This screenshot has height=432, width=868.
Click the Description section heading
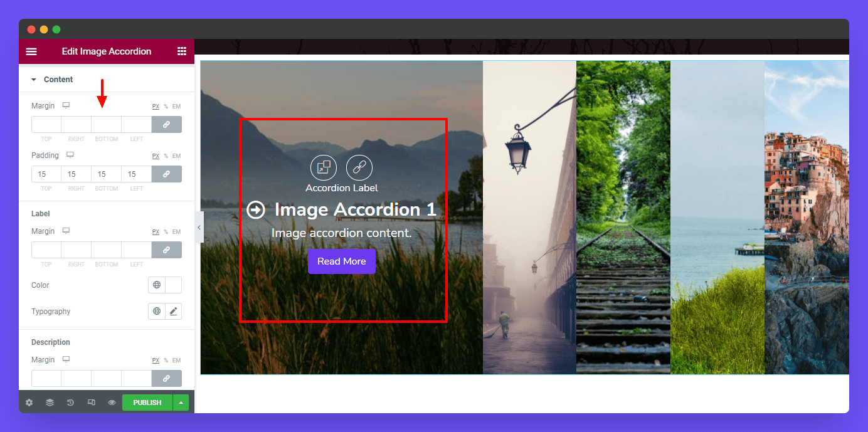51,342
